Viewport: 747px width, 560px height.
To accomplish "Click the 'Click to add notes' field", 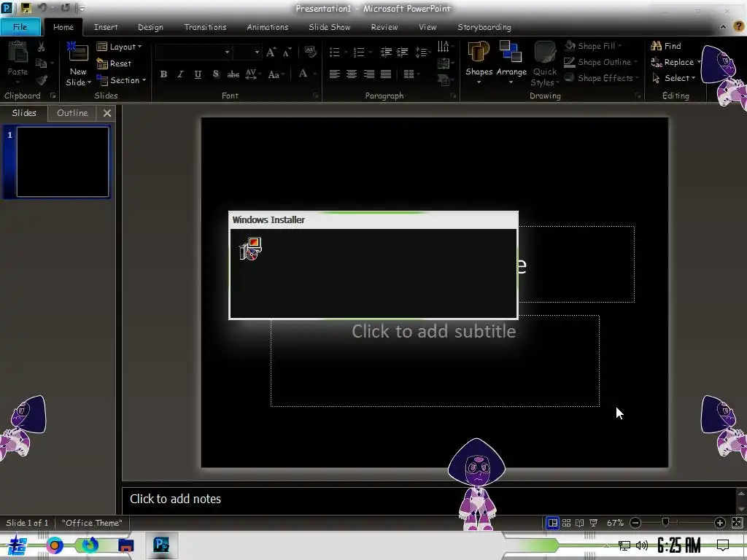I will coord(429,499).
